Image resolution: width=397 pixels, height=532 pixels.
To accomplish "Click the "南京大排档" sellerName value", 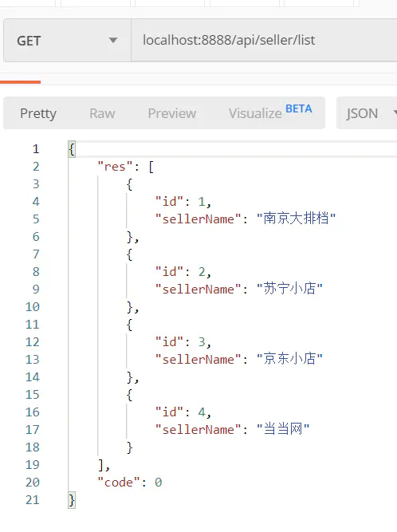I will point(296,219).
